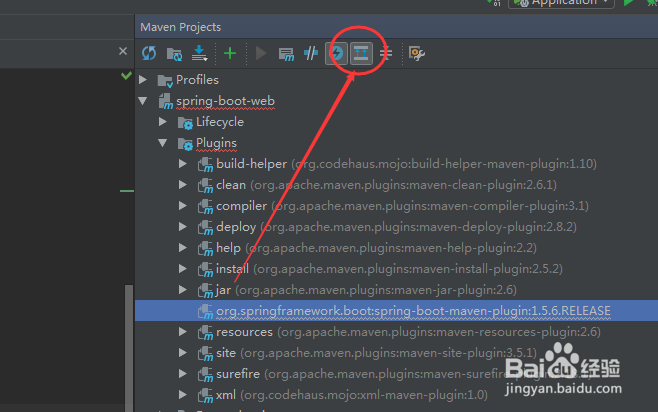Click the green check inspection indicator

click(x=126, y=76)
